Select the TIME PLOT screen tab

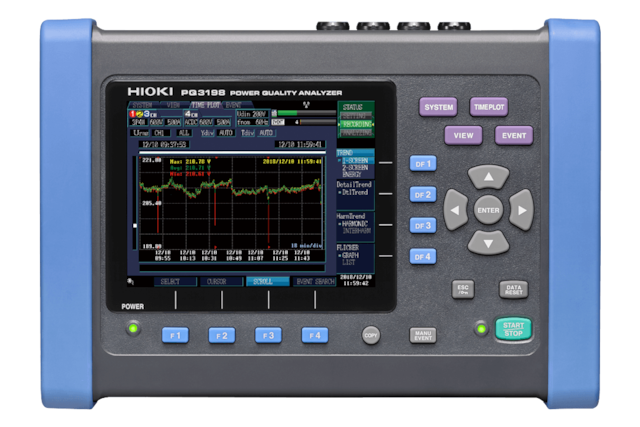coord(206,105)
